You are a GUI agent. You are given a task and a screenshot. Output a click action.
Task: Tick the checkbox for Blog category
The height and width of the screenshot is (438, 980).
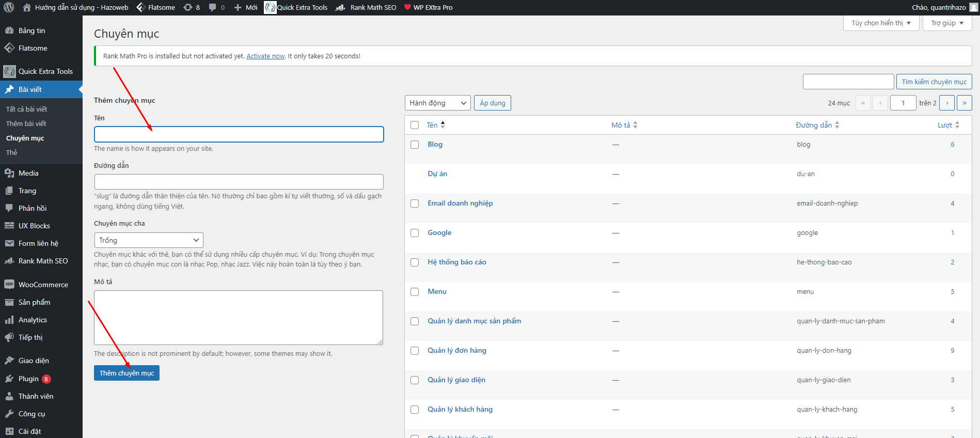[415, 145]
